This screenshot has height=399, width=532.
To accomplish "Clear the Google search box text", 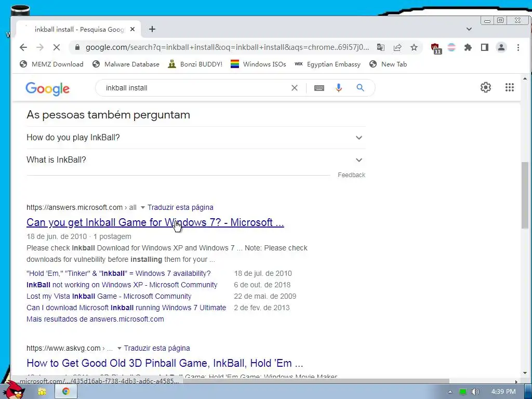I will 295,88.
